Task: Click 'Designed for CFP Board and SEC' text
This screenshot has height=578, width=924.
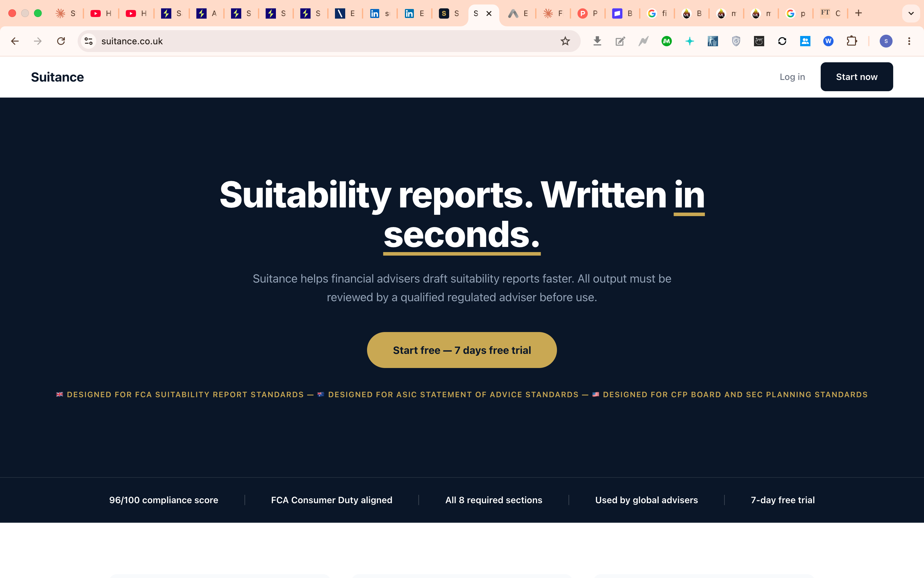Action: tap(735, 395)
